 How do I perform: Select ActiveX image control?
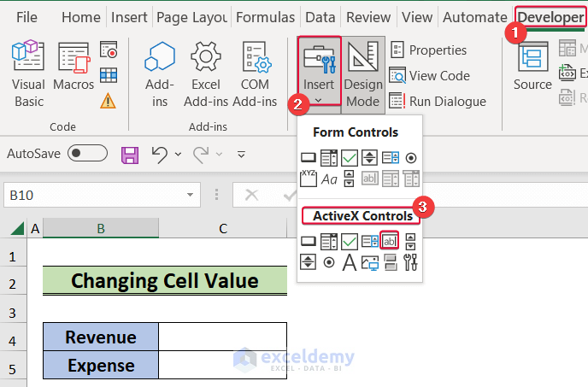coord(370,262)
